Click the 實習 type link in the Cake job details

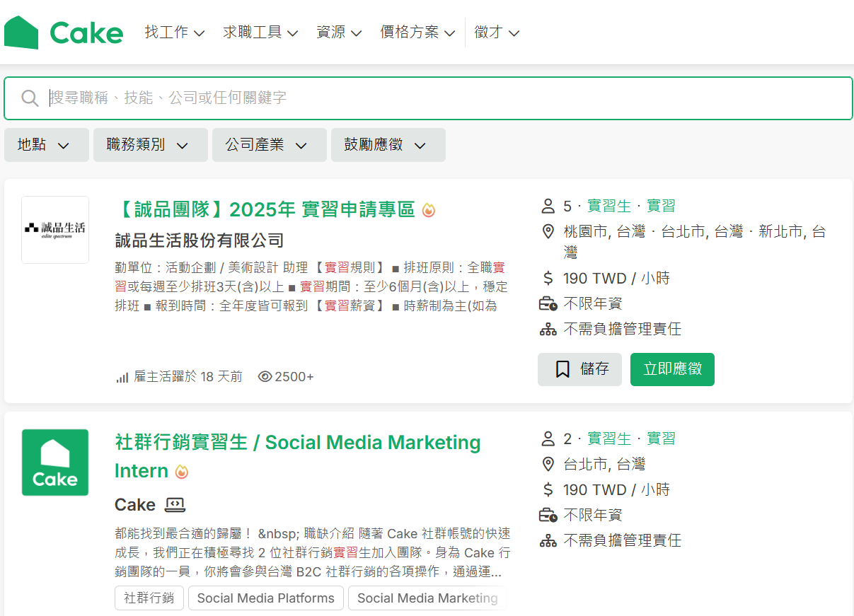click(x=661, y=438)
